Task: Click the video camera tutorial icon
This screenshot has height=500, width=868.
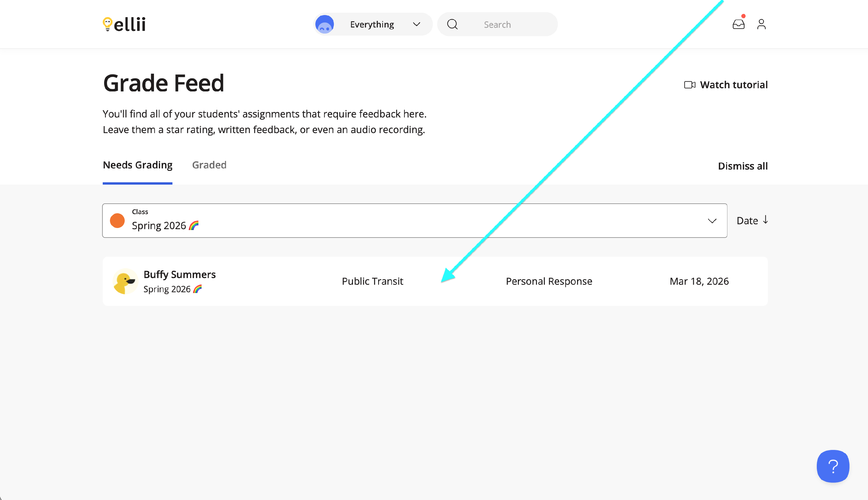Action: pos(689,85)
